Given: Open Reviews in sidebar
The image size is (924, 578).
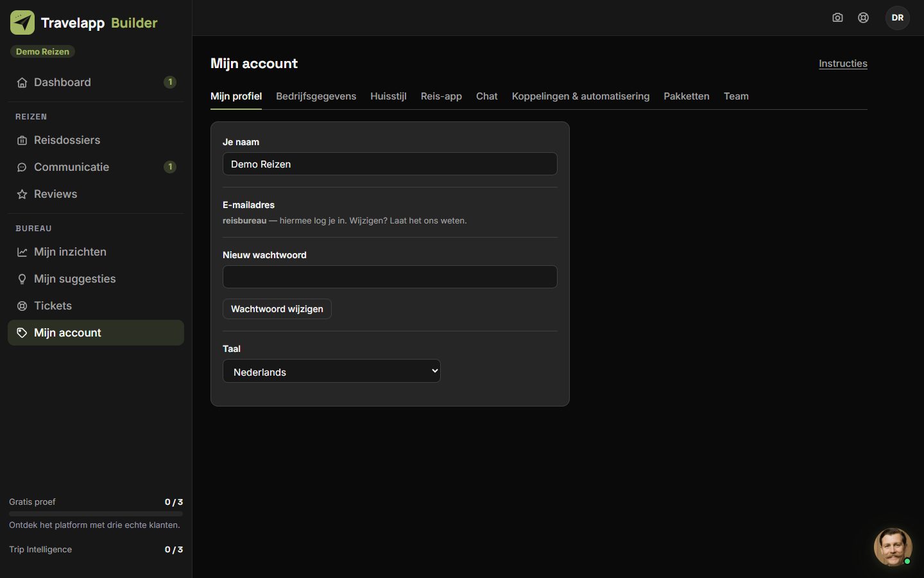Looking at the screenshot, I should click(x=96, y=194).
